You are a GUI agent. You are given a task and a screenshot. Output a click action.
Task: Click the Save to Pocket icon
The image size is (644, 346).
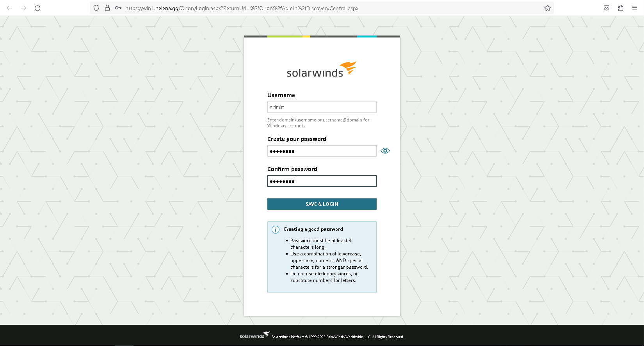tap(607, 8)
